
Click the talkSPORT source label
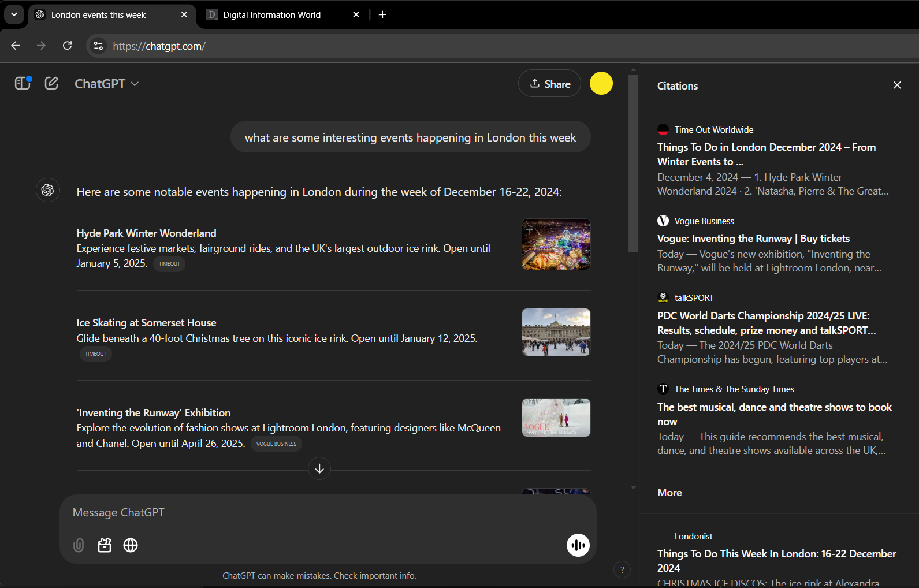694,298
